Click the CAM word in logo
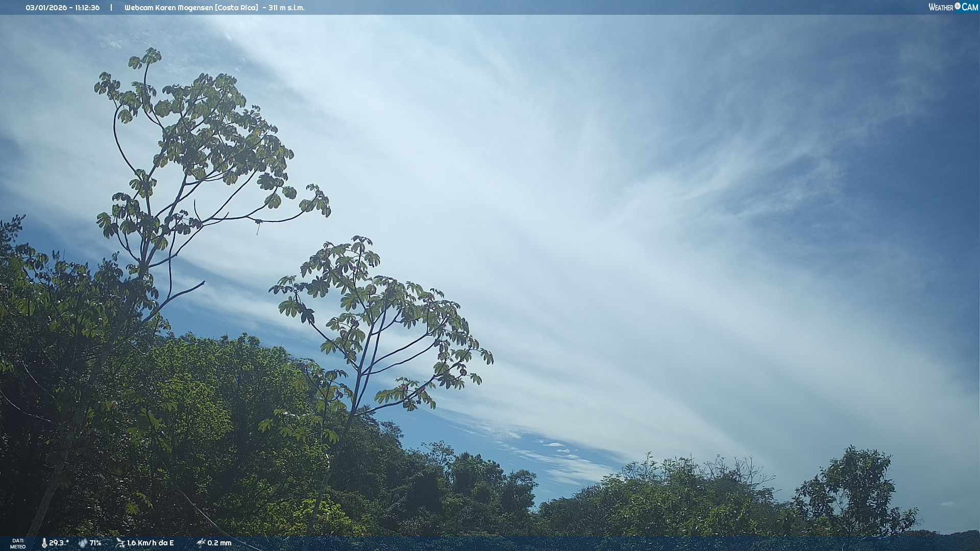 [970, 7]
